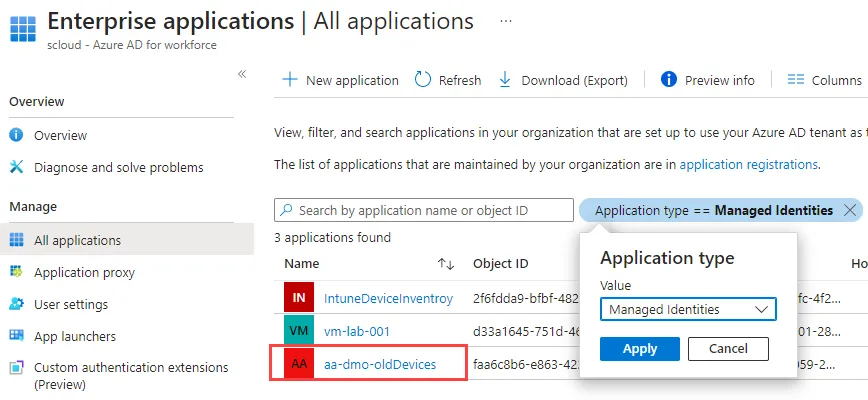Open App launchers page

click(x=75, y=336)
